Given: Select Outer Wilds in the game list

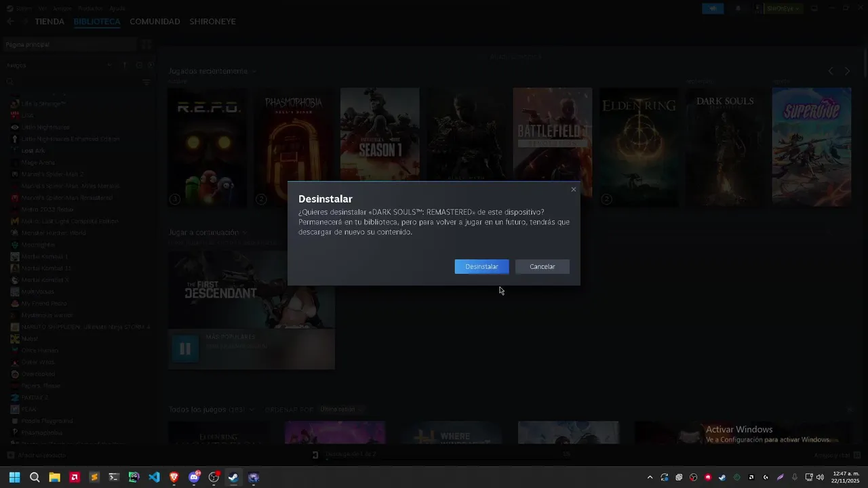Looking at the screenshot, I should (37, 362).
